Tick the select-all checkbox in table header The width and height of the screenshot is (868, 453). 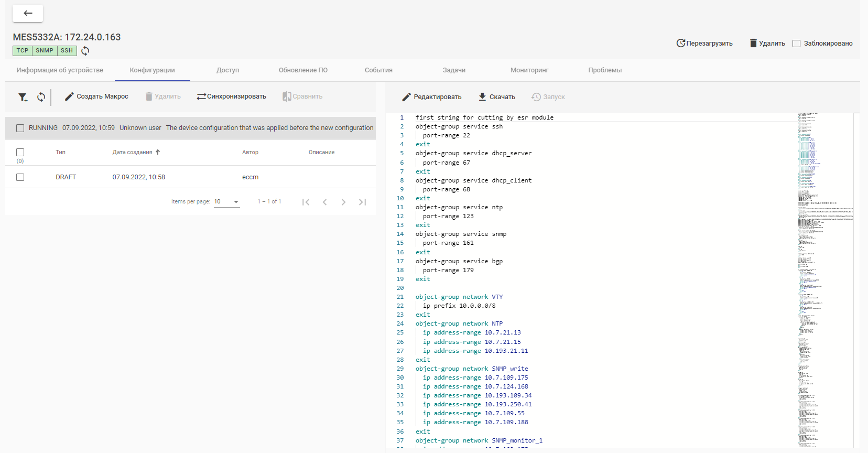(x=20, y=153)
